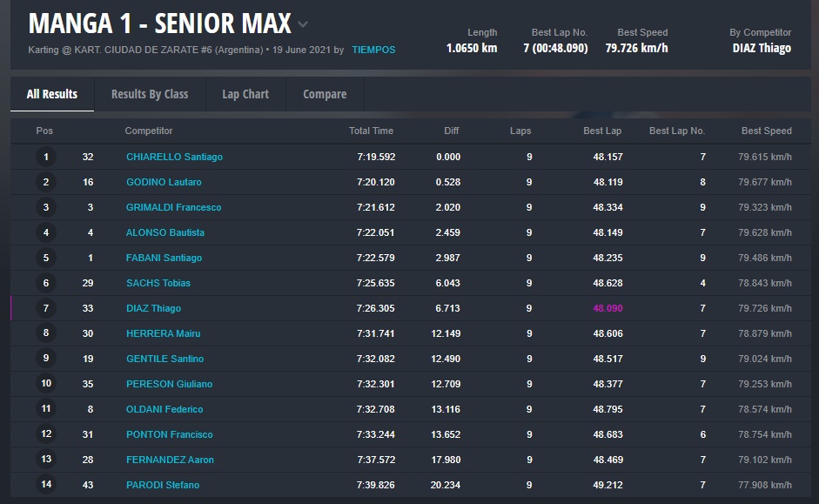The height and width of the screenshot is (504, 819).
Task: Click the position 10 circle badge
Action: coord(46,384)
